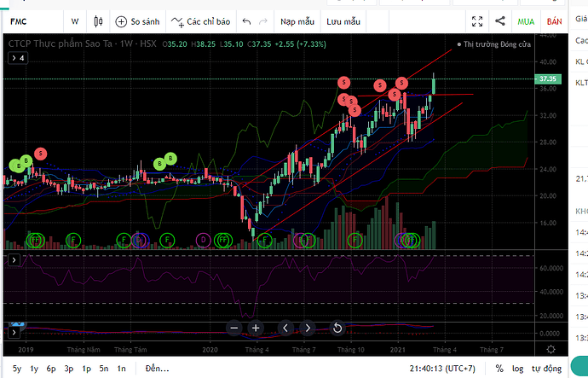Select 1n time range
Screen dimensions: 588x378
121,369
